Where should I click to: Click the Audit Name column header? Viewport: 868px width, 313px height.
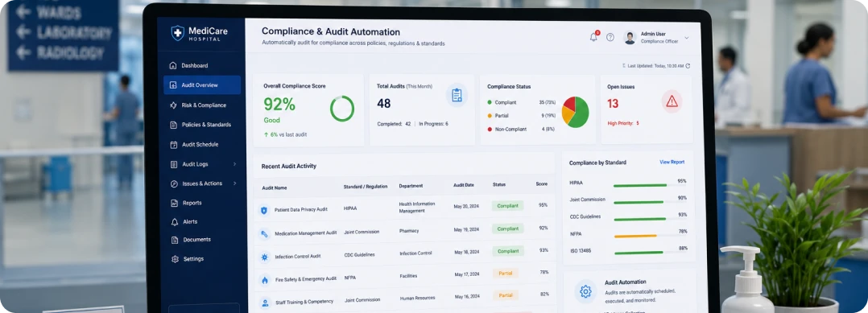click(x=274, y=188)
